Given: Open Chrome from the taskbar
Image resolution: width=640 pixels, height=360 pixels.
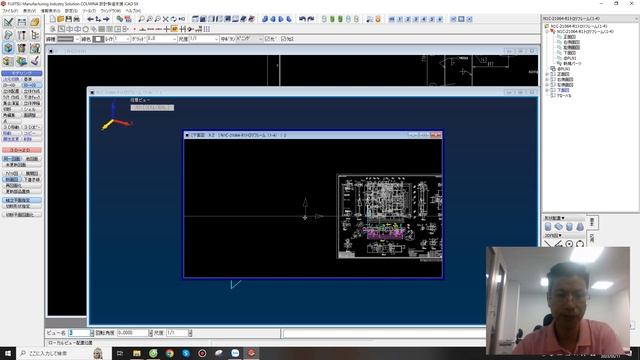Looking at the screenshot, I should 169,353.
